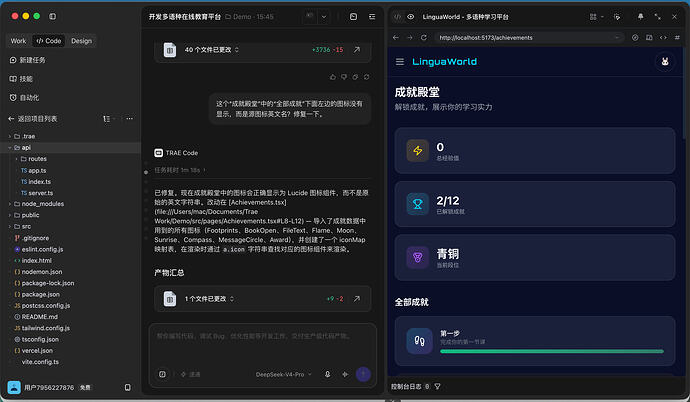The width and height of the screenshot is (690, 402).
Task: Open the 技能 skills item
Action: click(21, 79)
